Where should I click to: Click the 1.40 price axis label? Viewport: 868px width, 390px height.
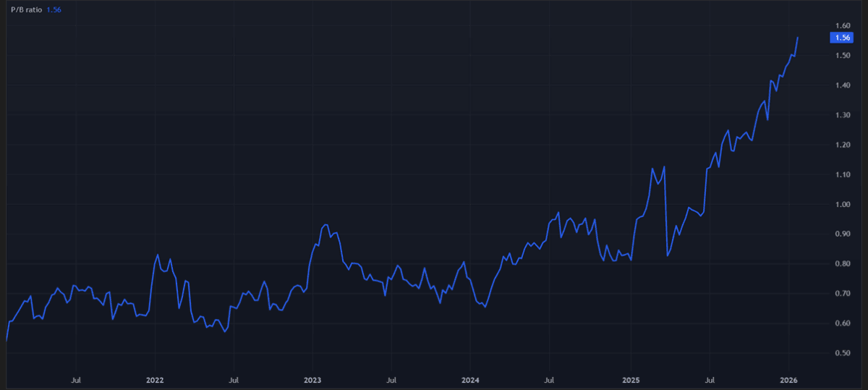click(x=842, y=85)
